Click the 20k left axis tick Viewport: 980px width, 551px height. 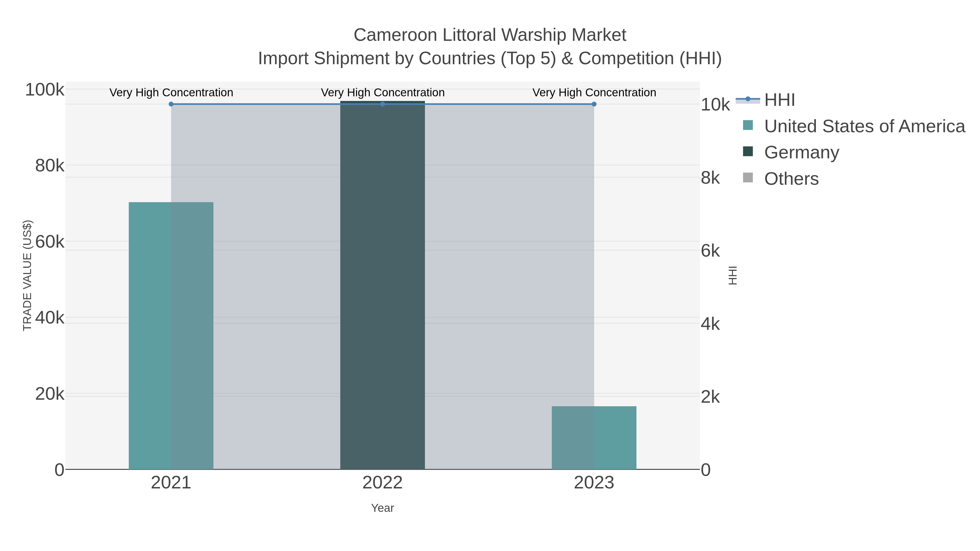coord(50,394)
